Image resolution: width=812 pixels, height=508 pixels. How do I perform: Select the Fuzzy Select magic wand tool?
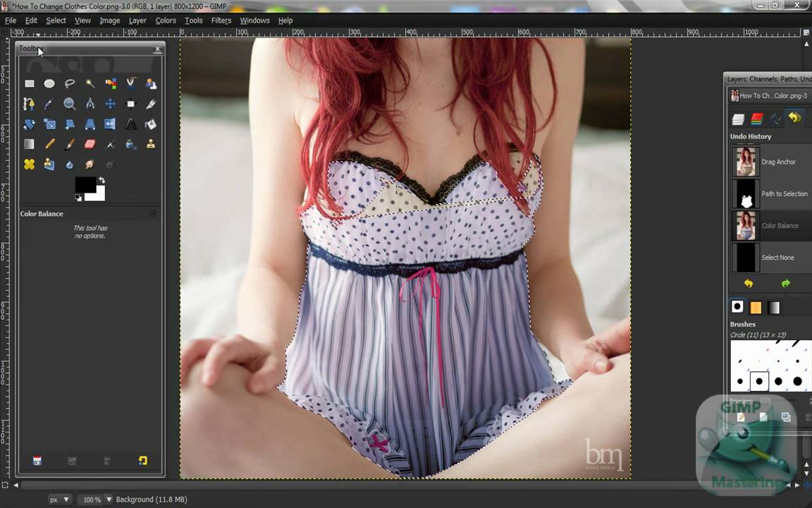click(x=90, y=83)
